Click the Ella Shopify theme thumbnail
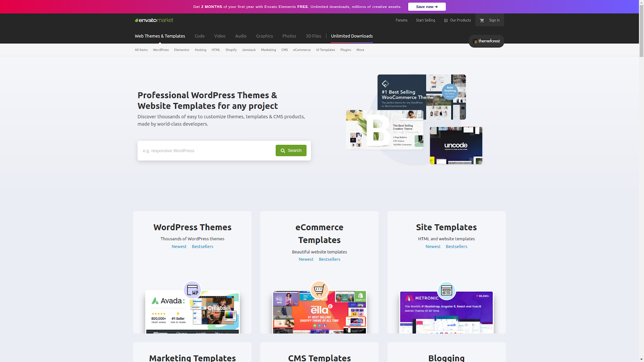The image size is (644, 362). pyautogui.click(x=319, y=312)
